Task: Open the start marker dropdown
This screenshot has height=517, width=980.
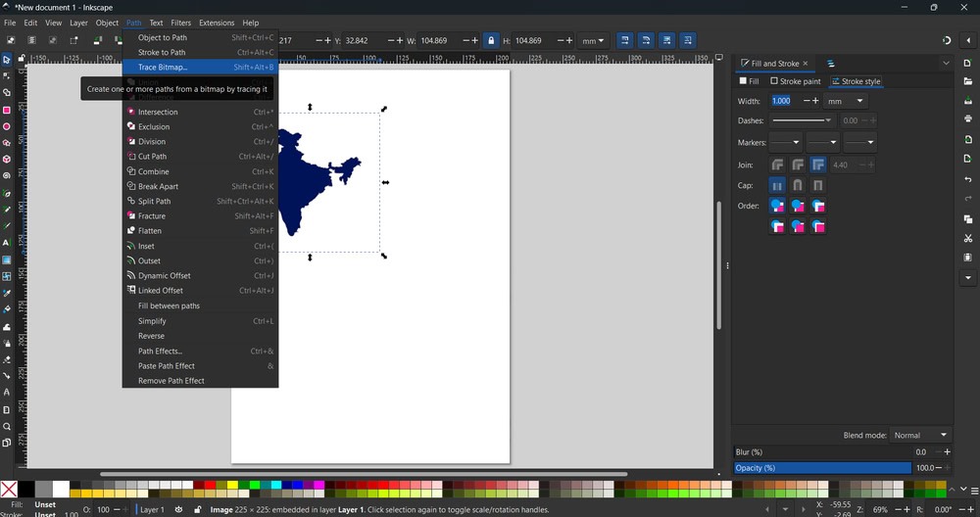Action: pyautogui.click(x=785, y=142)
